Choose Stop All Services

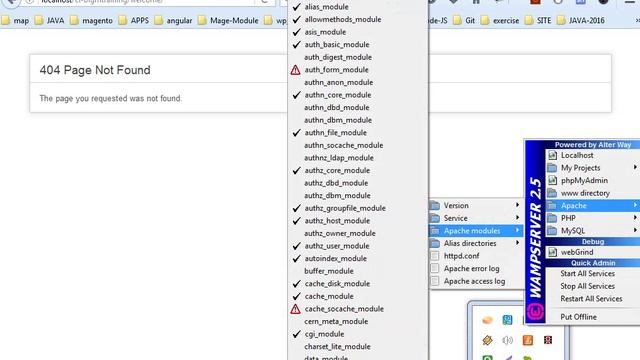click(587, 287)
